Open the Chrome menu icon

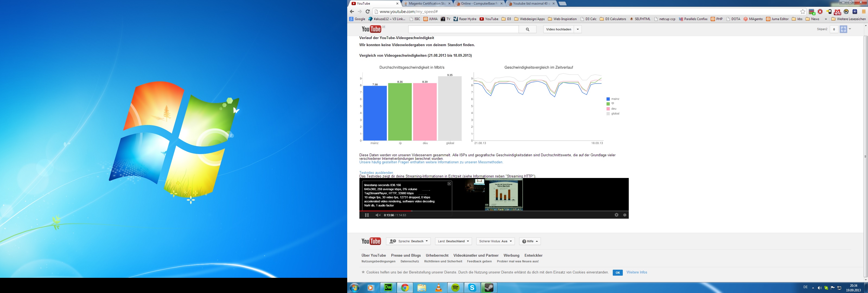[863, 11]
